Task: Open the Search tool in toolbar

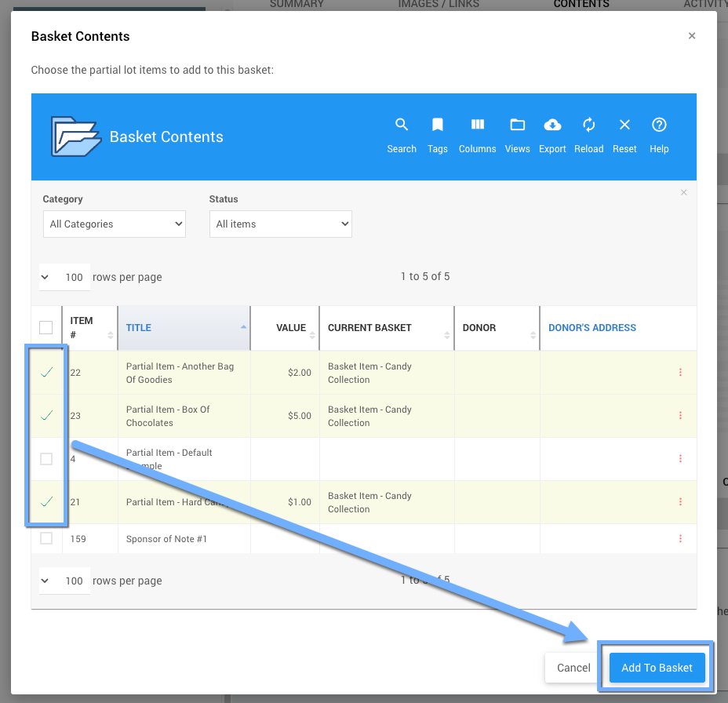Action: pyautogui.click(x=401, y=134)
